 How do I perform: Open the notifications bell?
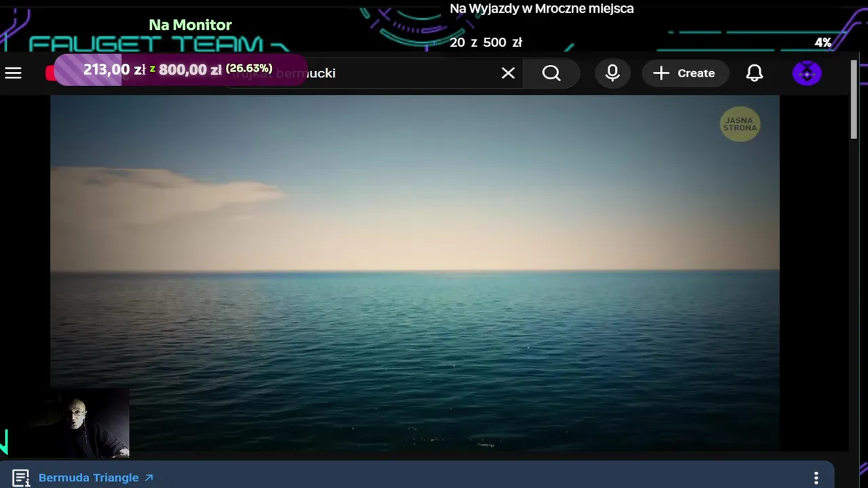coord(755,73)
